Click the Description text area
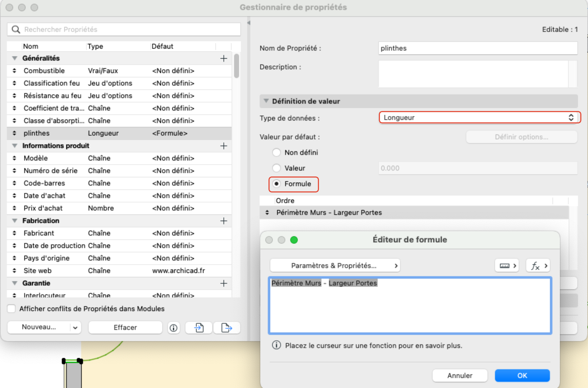This screenshot has height=388, width=588. click(473, 74)
